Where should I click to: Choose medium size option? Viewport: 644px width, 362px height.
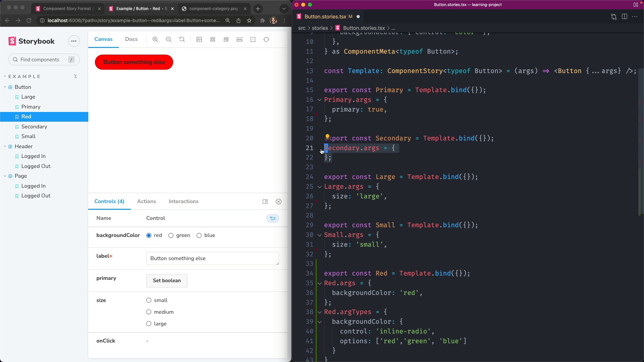149,312
